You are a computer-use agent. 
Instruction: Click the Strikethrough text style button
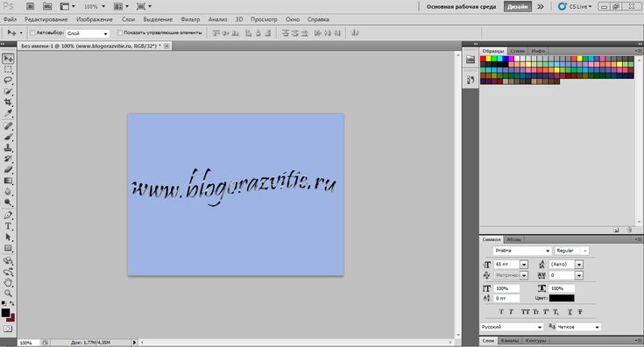click(580, 312)
